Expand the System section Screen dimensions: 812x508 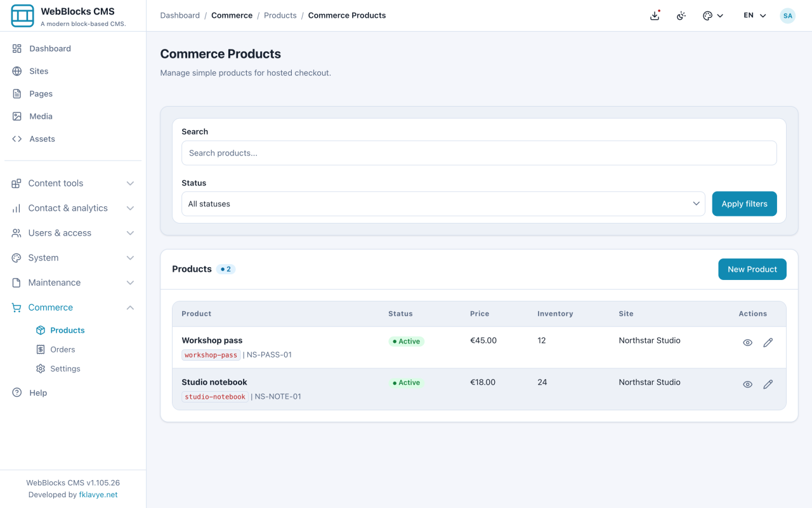coord(73,258)
